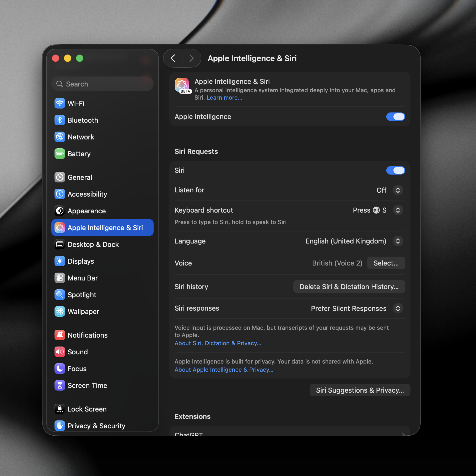Select the Menu Bar icon
The height and width of the screenshot is (476, 476).
tap(60, 278)
